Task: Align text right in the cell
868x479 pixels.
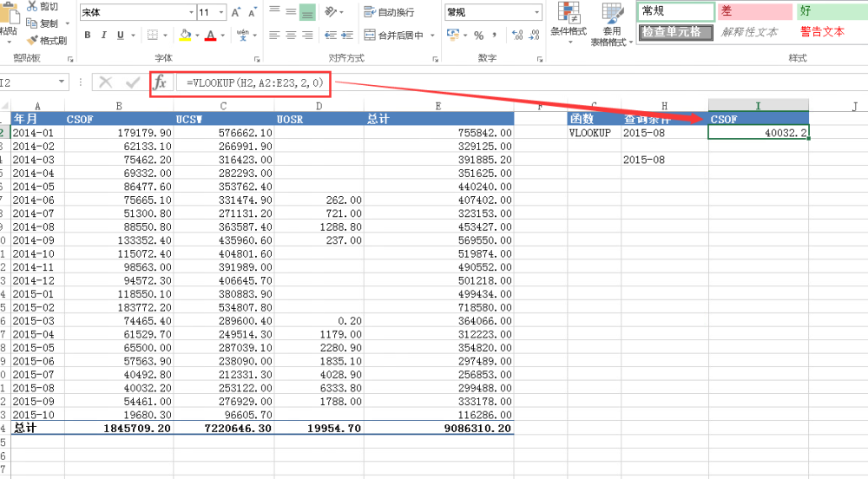Action: [307, 35]
